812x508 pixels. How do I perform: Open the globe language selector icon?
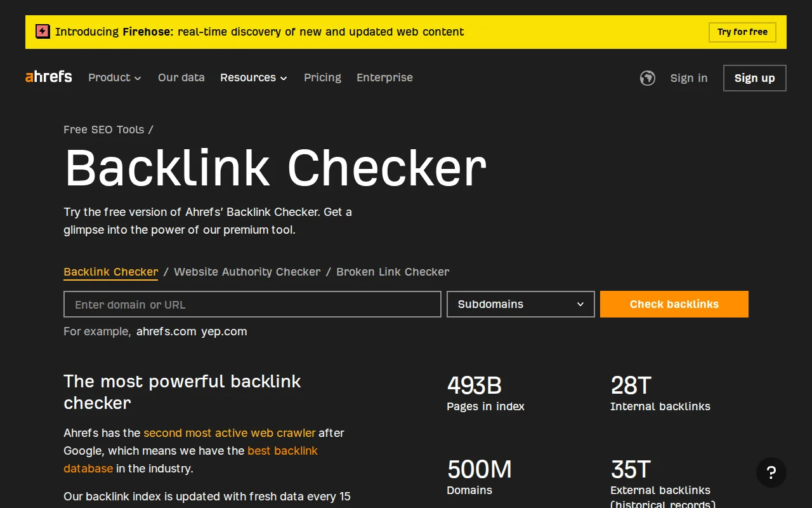647,77
